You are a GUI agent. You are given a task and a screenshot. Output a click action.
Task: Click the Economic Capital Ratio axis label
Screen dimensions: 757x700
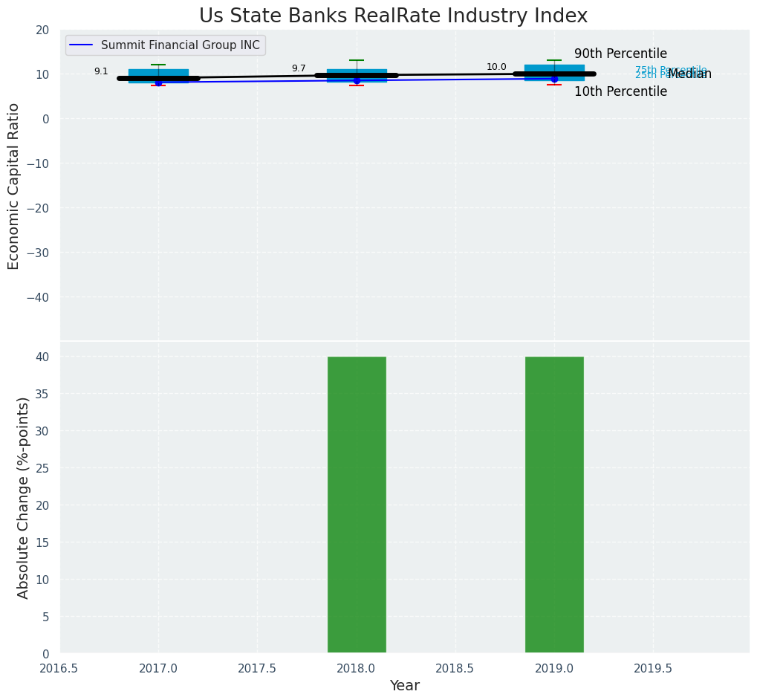(x=14, y=186)
